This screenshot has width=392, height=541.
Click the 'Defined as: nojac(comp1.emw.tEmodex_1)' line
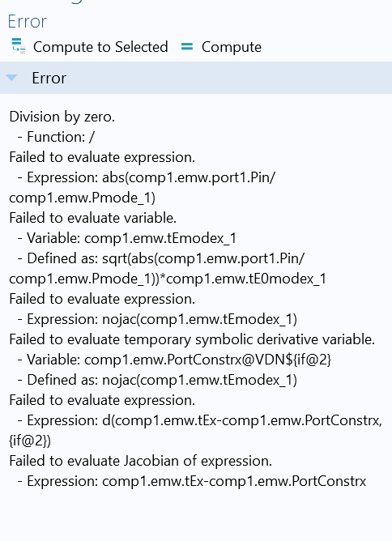[157, 380]
